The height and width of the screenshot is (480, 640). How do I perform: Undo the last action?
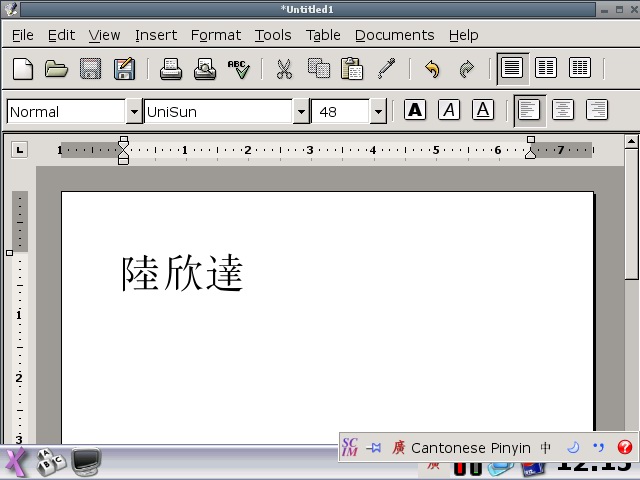click(432, 69)
